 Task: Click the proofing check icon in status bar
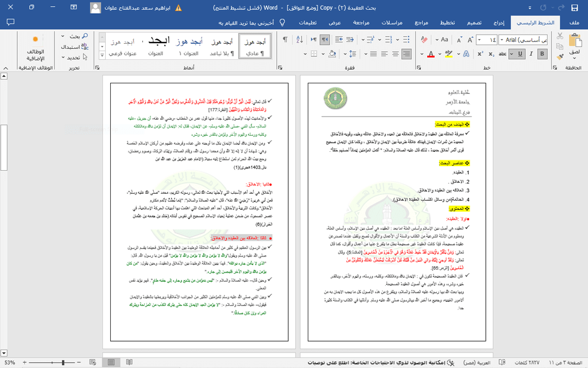click(502, 362)
